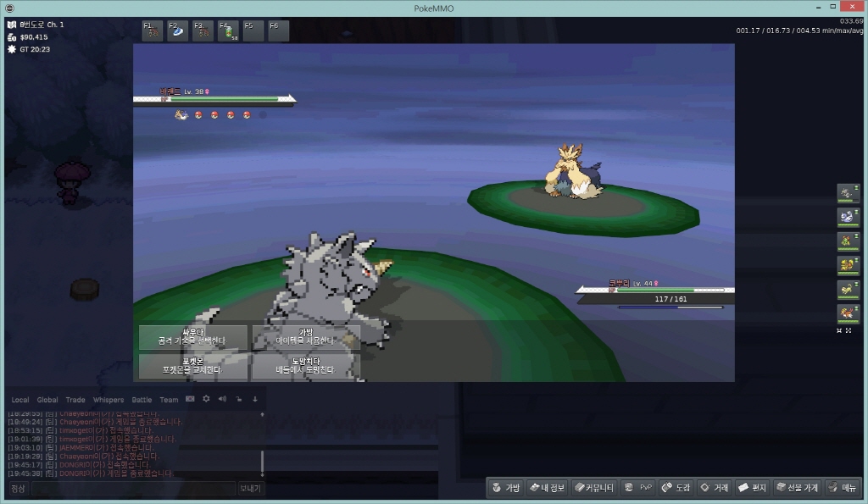Choose 싸운다 to fight
The height and width of the screenshot is (504, 868).
pos(192,337)
